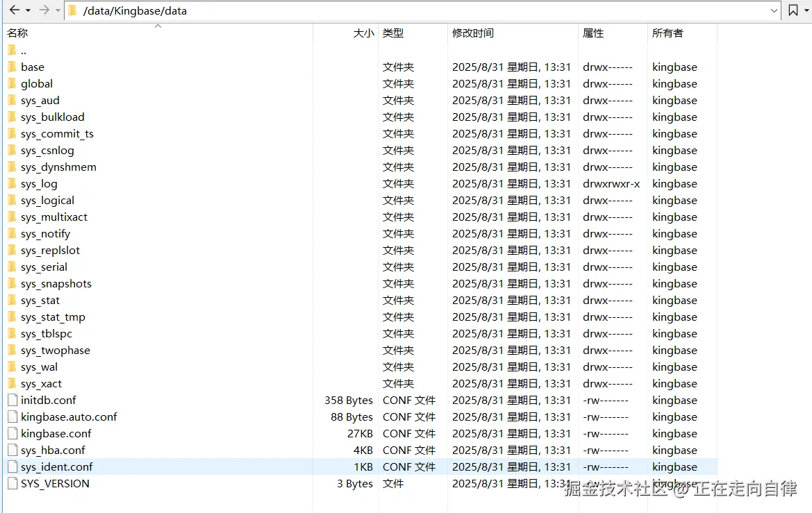Select the global folder icon
This screenshot has width=812, height=513.
pos(13,83)
